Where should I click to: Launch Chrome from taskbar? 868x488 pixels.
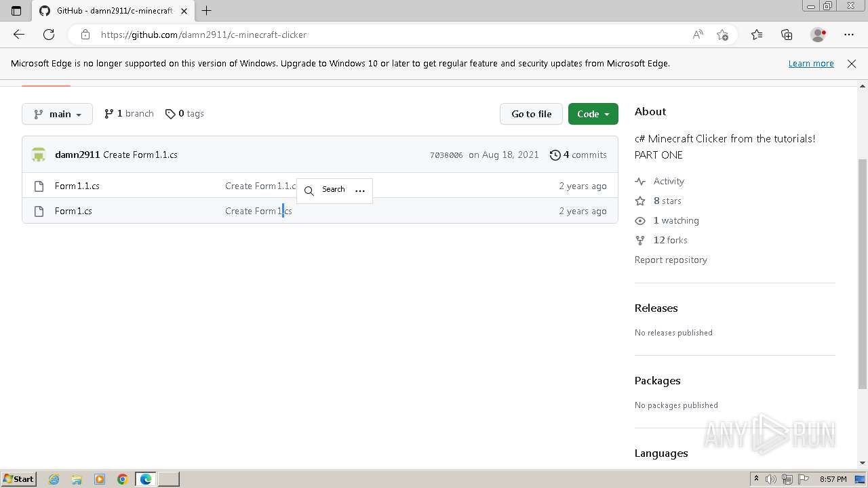click(x=123, y=479)
